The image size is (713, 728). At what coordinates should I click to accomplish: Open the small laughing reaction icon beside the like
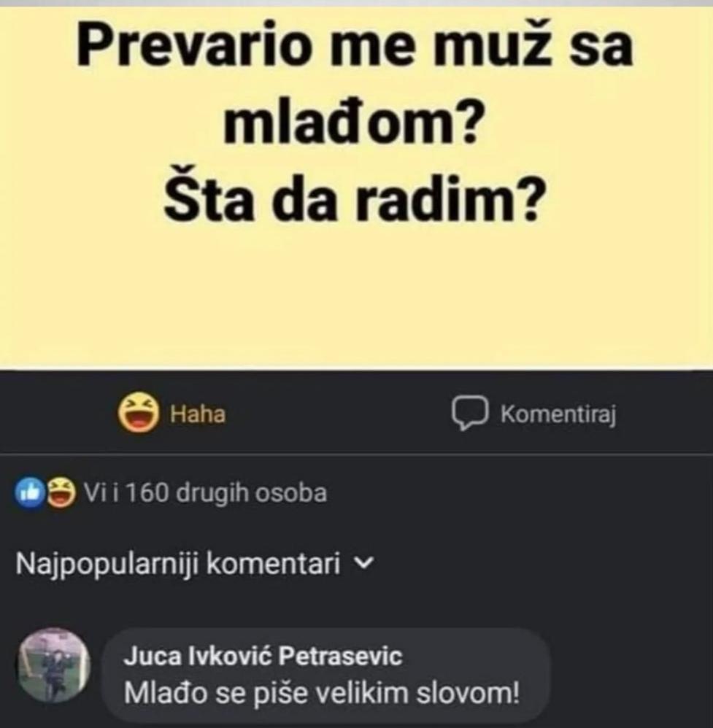point(61,492)
